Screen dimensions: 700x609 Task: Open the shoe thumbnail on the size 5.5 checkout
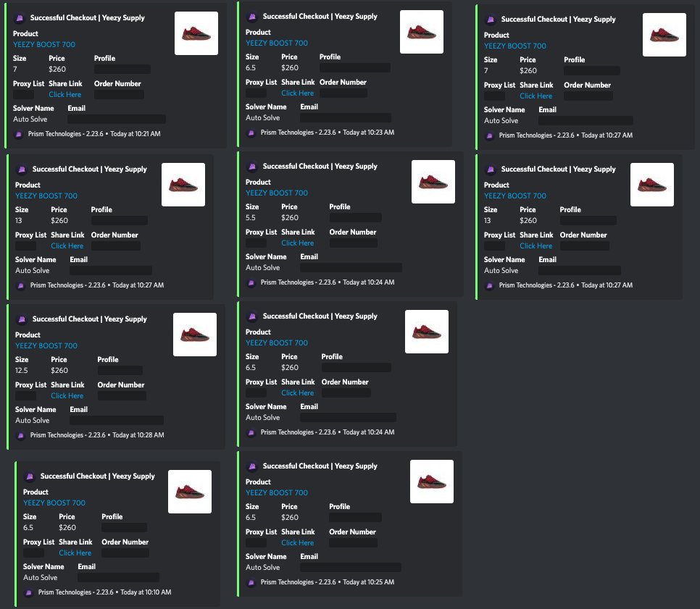coord(433,182)
